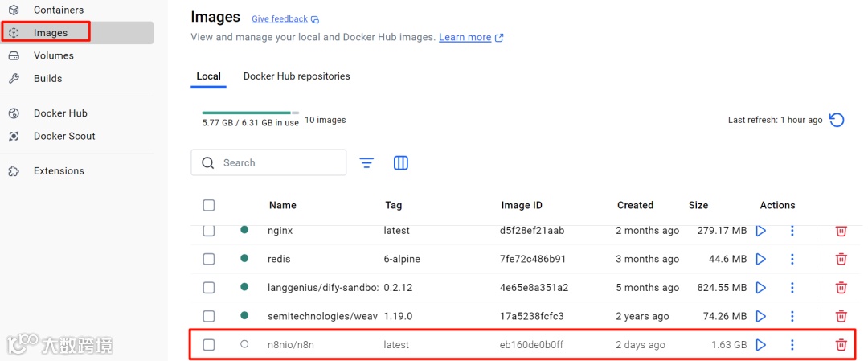Open the Learn more link
Image resolution: width=868 pixels, height=361 pixels.
(471, 37)
